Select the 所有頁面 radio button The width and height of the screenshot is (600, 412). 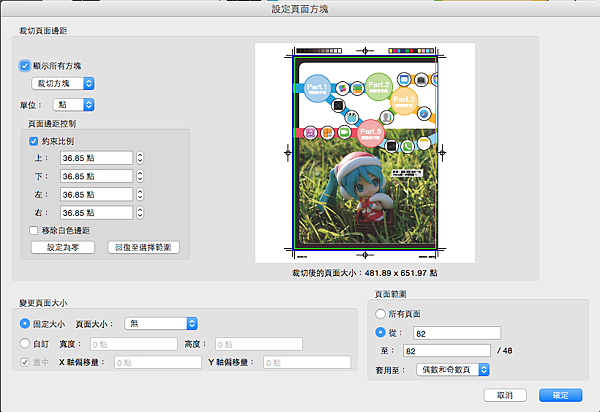point(380,314)
